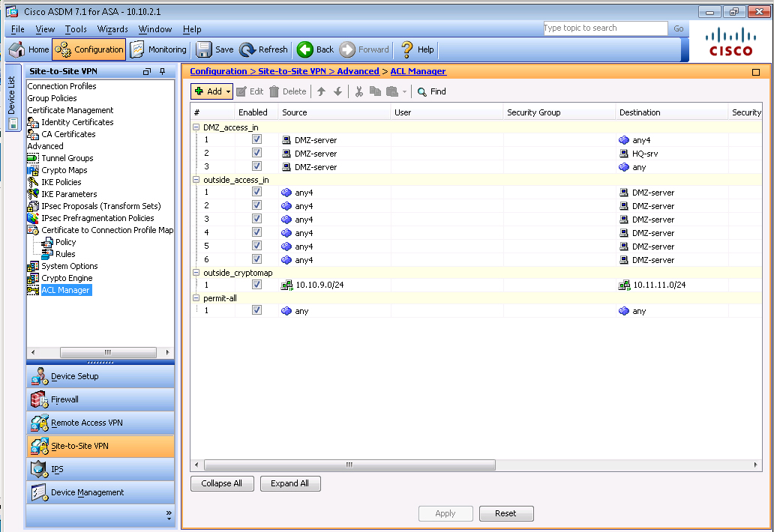Click the Find magnifier icon
This screenshot has height=532, width=774.
point(423,91)
